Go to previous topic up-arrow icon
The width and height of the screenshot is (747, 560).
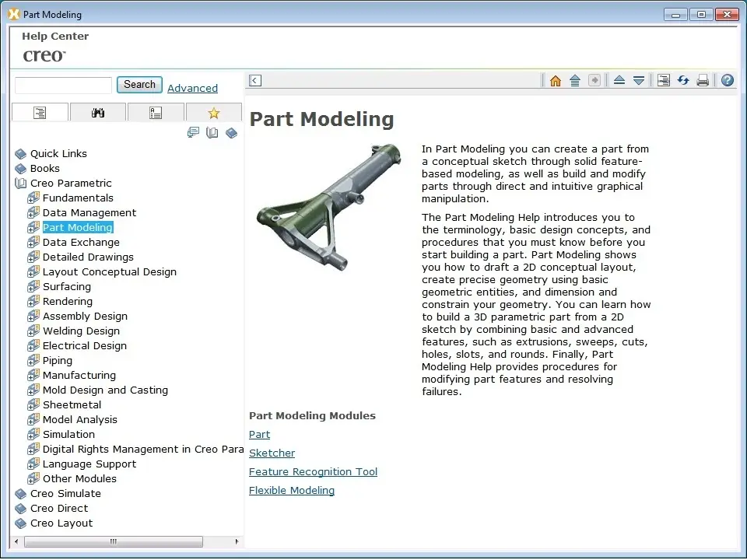click(619, 80)
